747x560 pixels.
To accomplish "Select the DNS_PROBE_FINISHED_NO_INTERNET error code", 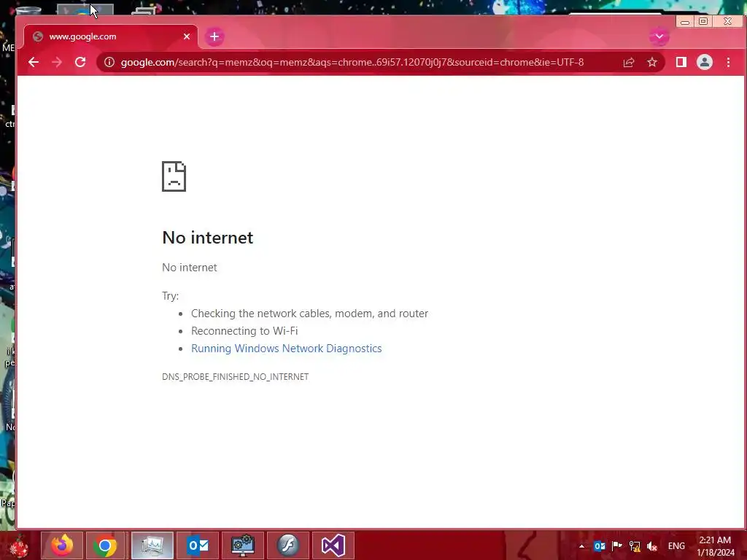I will click(x=236, y=377).
